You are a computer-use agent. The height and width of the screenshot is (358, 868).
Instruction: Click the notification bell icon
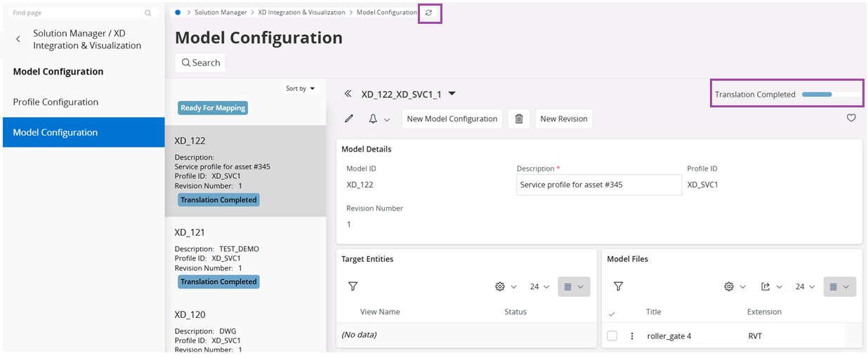click(374, 119)
